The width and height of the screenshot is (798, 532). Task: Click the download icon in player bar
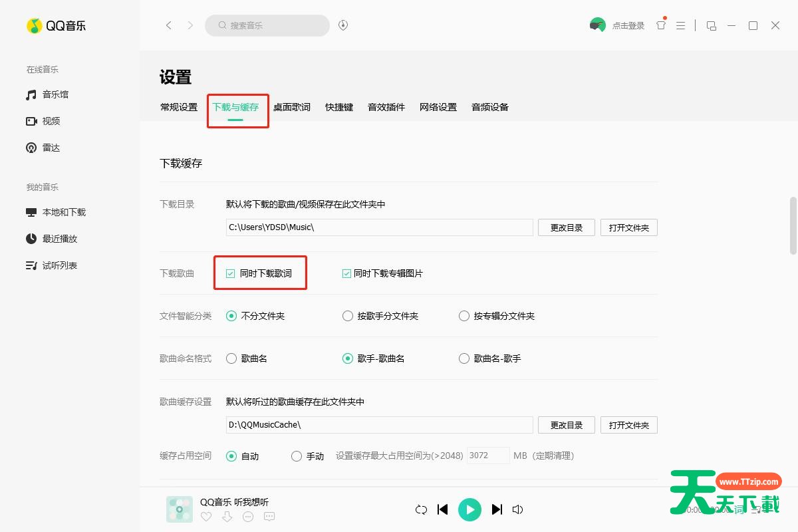pos(227,517)
